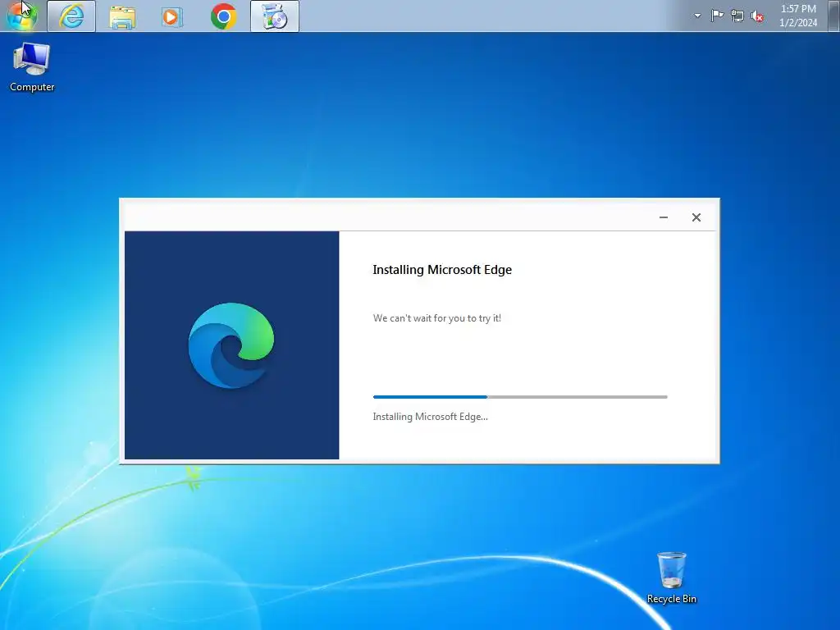840x630 pixels.
Task: Click the Microsoft Edge logo in installer
Action: [231, 345]
